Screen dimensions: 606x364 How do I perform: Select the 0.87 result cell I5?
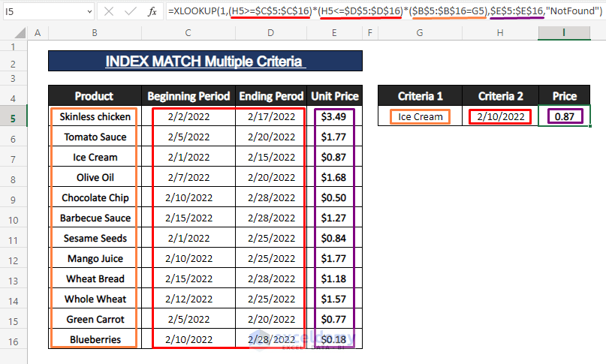click(x=564, y=116)
